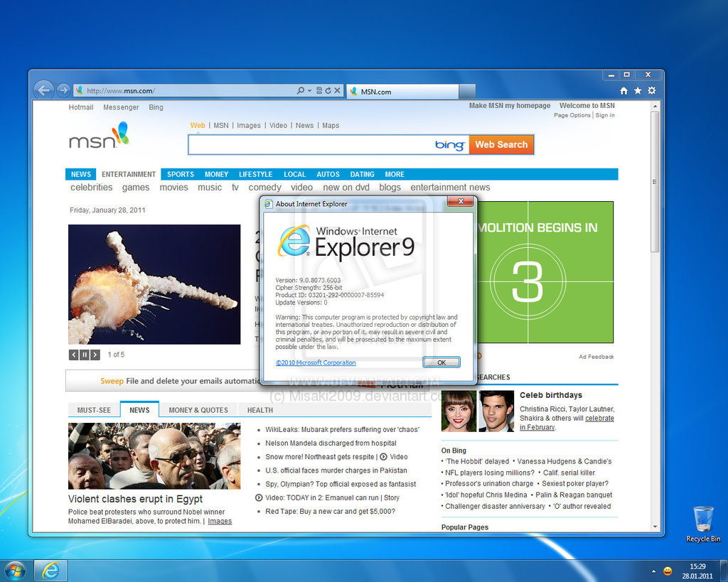728x582 pixels.
Task: Open the AUTOS navigation tab
Action: 328,174
